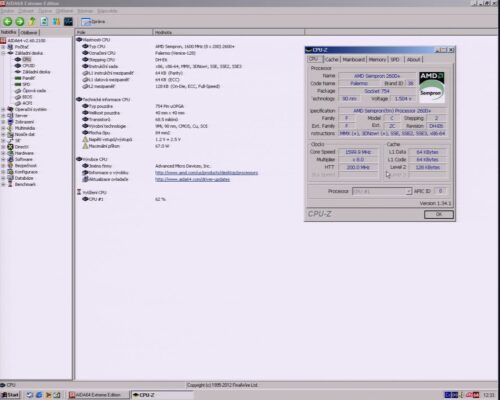Click the Nosiče dat tree icon
Screen dimensions: 500x400
(10, 134)
